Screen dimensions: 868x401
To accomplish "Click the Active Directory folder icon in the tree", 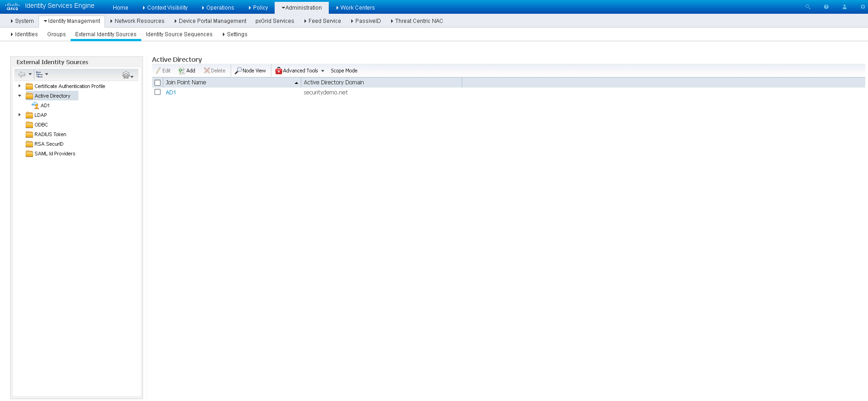I will (29, 96).
